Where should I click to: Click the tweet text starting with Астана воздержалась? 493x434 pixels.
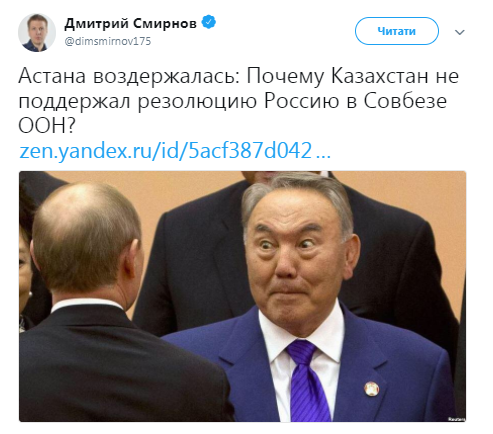tap(238, 101)
